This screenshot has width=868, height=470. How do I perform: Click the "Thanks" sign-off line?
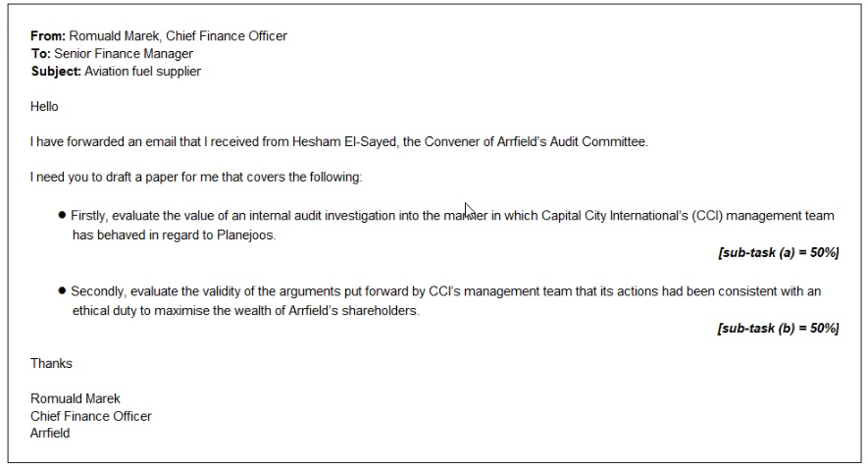[51, 363]
